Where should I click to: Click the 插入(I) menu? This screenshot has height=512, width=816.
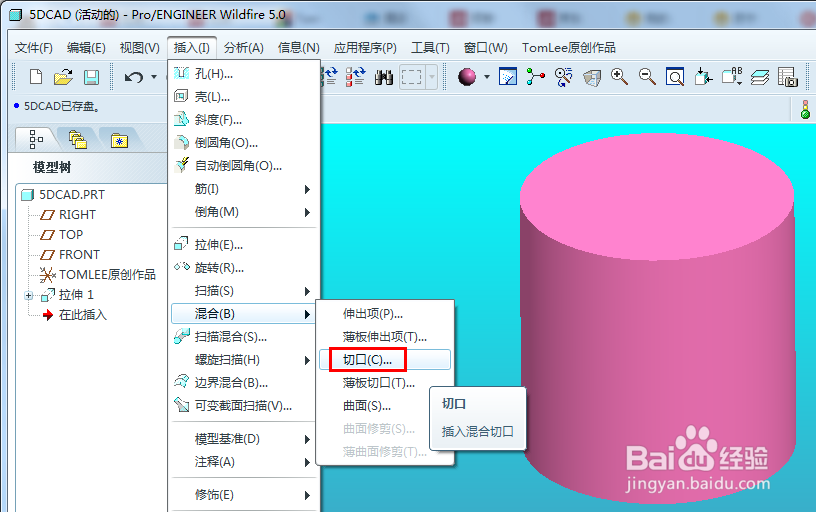[x=192, y=48]
